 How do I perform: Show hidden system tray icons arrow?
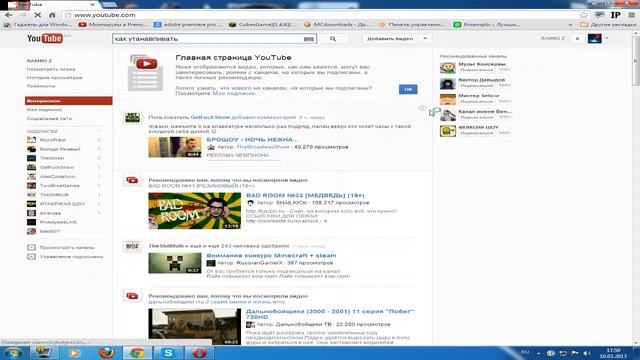[x=538, y=353]
